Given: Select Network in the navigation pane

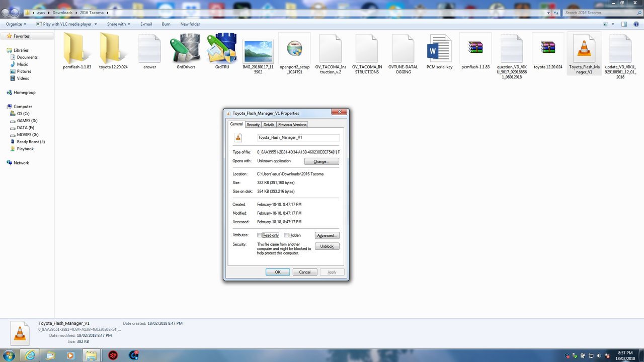Looking at the screenshot, I should 21,163.
